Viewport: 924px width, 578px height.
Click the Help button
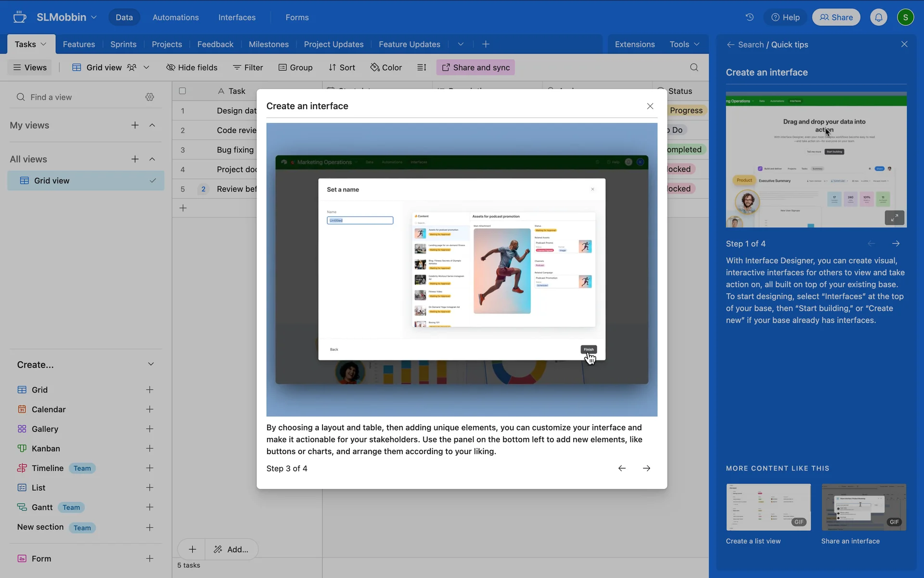click(785, 17)
